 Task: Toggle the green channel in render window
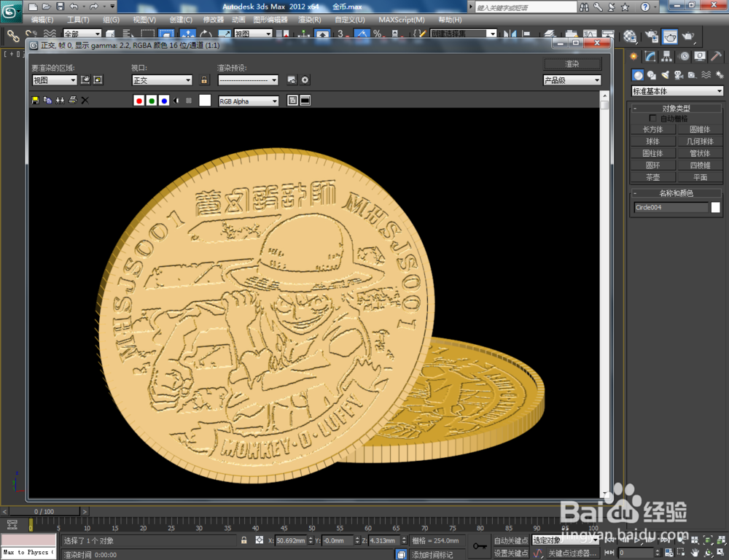click(x=151, y=101)
